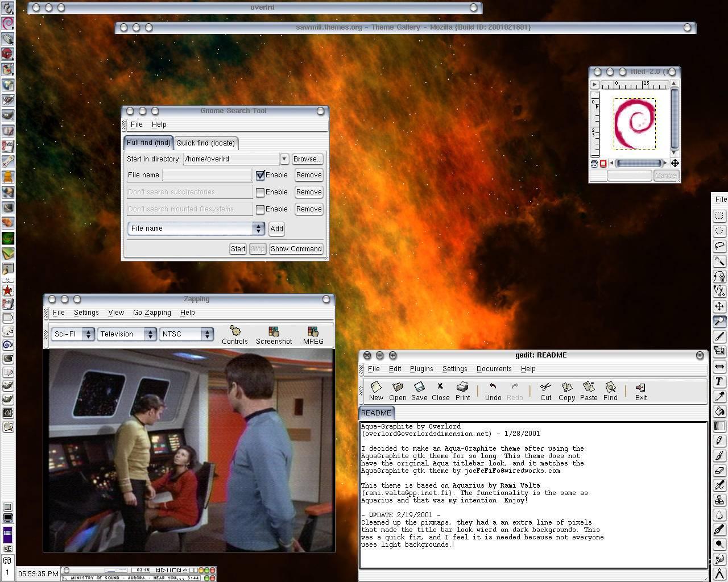The width and height of the screenshot is (728, 582).
Task: Toggle Enable checkbox for File name
Action: (260, 175)
